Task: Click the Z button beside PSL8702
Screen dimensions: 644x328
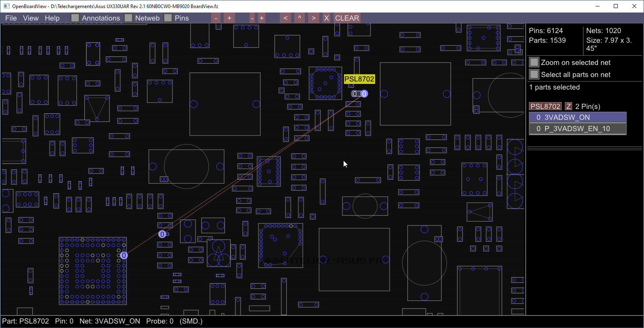Action: tap(568, 107)
